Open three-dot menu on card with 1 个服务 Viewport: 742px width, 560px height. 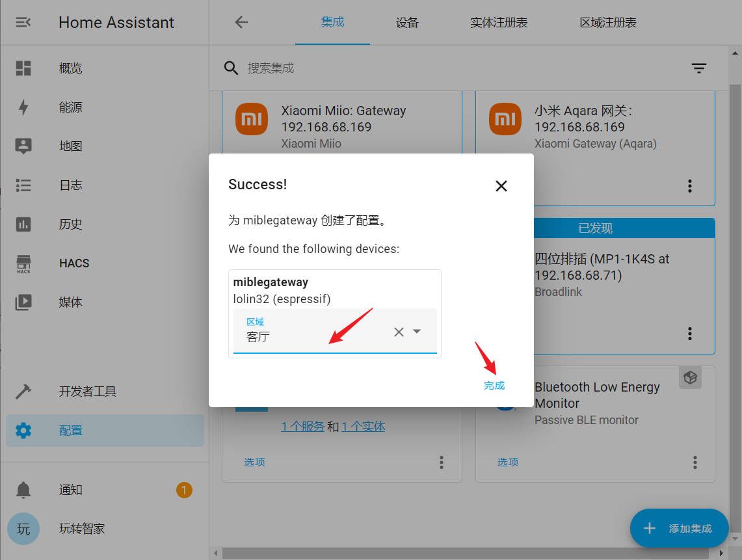[442, 462]
